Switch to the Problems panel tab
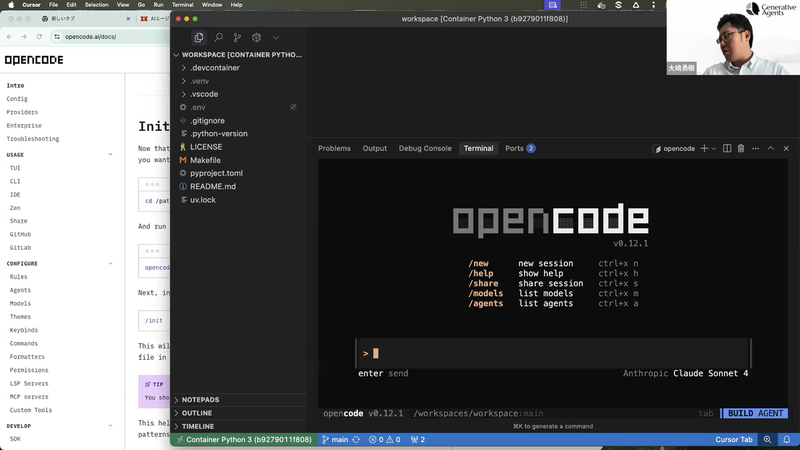Image resolution: width=800 pixels, height=450 pixels. tap(334, 148)
